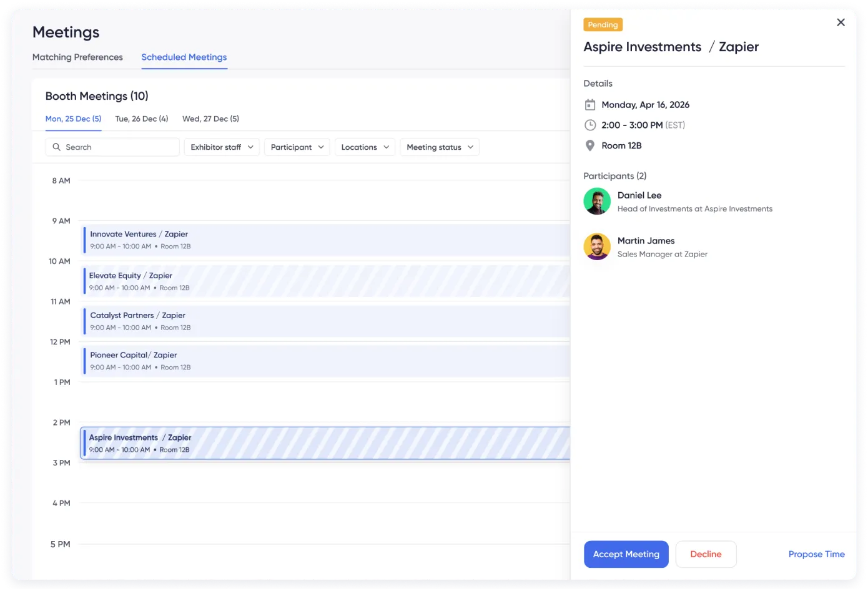The width and height of the screenshot is (868, 589).
Task: Expand the Locations filter
Action: (365, 147)
